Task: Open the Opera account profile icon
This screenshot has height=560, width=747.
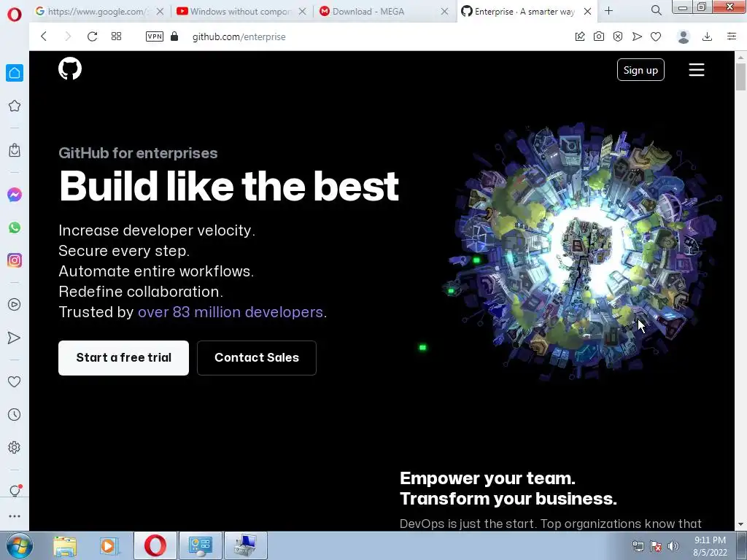Action: tap(683, 36)
